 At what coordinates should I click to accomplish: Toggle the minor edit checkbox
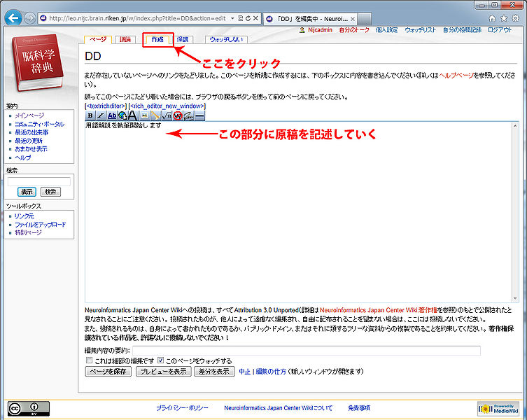pyautogui.click(x=89, y=360)
